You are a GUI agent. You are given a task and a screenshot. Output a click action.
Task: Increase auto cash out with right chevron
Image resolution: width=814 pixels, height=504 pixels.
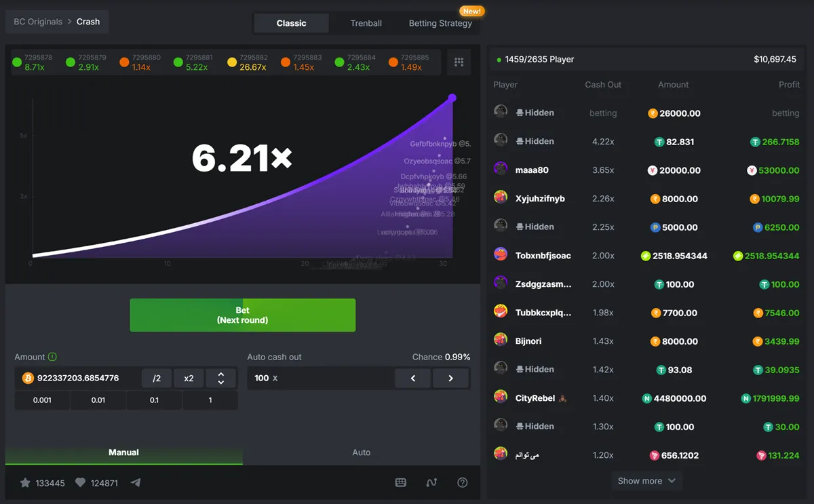[450, 379]
